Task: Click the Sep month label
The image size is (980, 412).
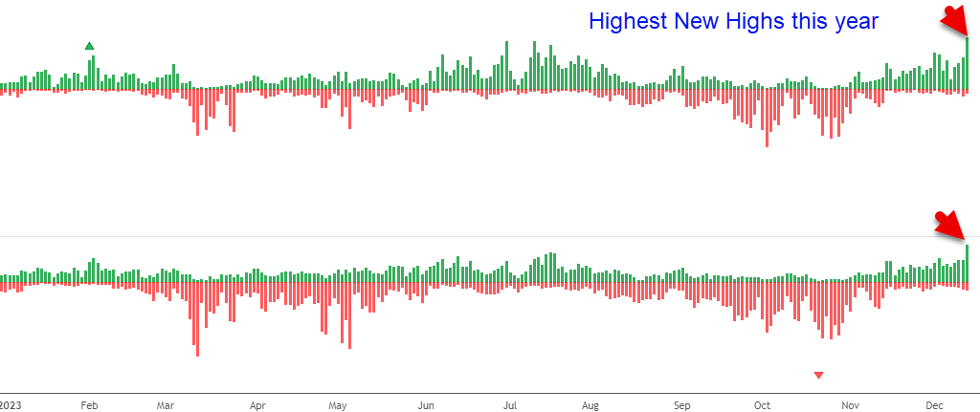Action: pos(682,405)
